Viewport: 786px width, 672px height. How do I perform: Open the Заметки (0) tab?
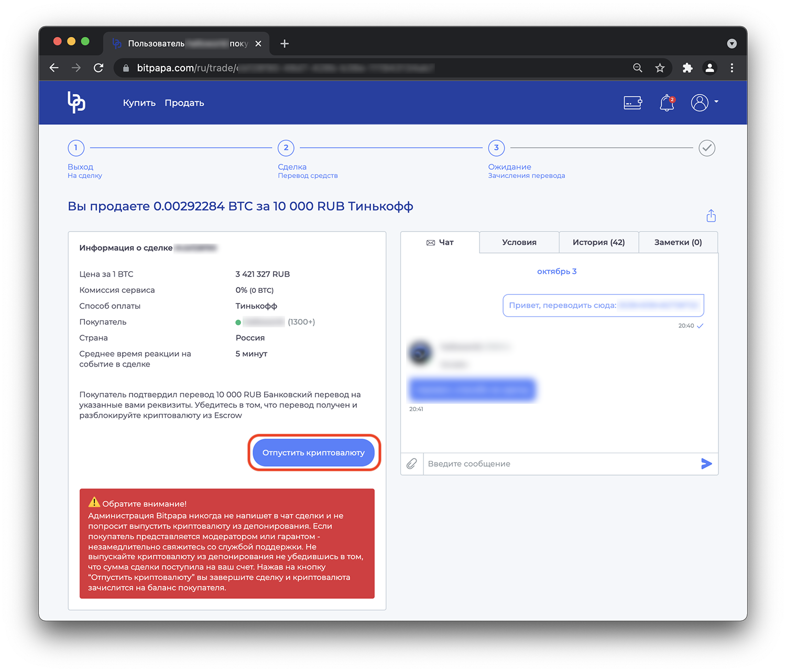point(678,243)
